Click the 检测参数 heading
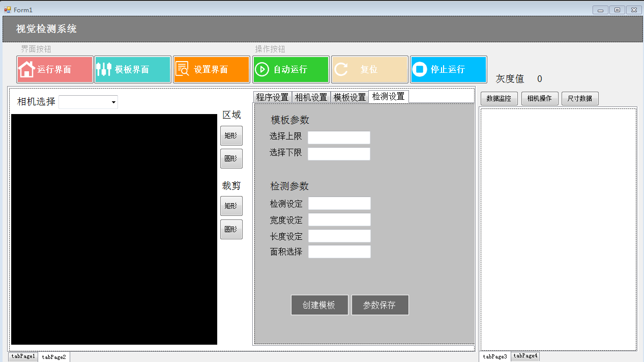 289,186
